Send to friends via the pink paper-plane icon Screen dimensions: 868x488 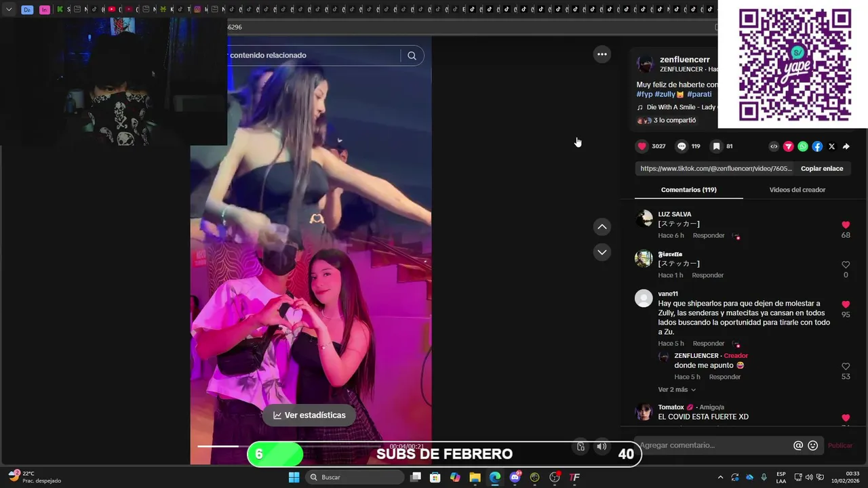coord(789,146)
